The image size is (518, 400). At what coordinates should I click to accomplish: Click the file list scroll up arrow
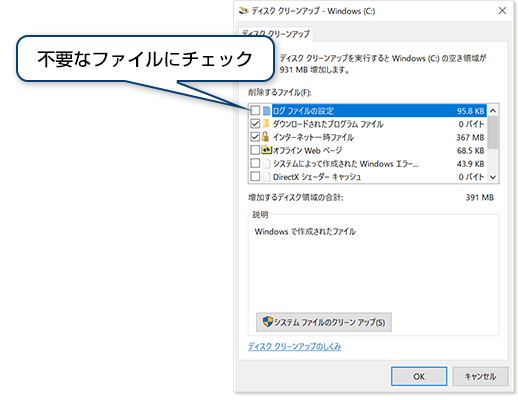(x=493, y=110)
